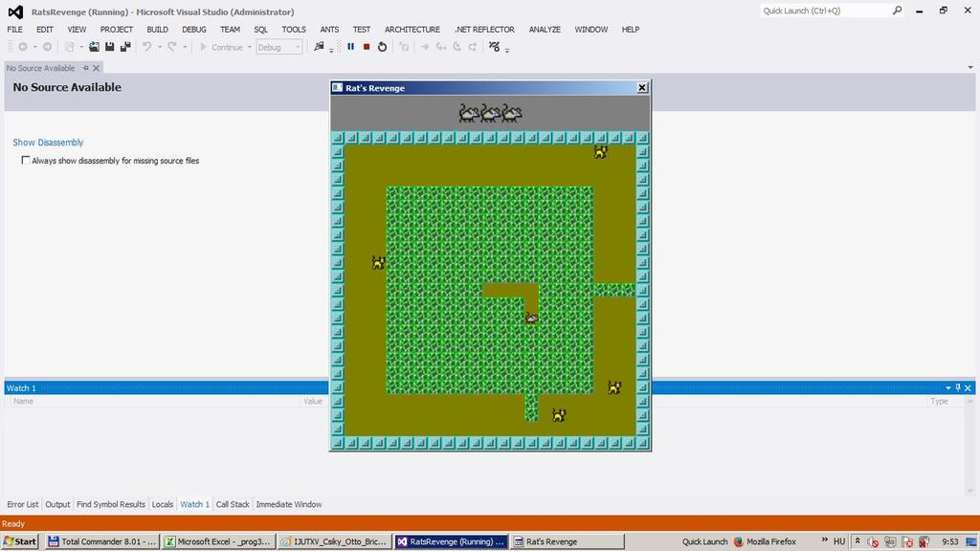The height and width of the screenshot is (551, 980).
Task: Switch to the Error List tab
Action: click(x=23, y=504)
